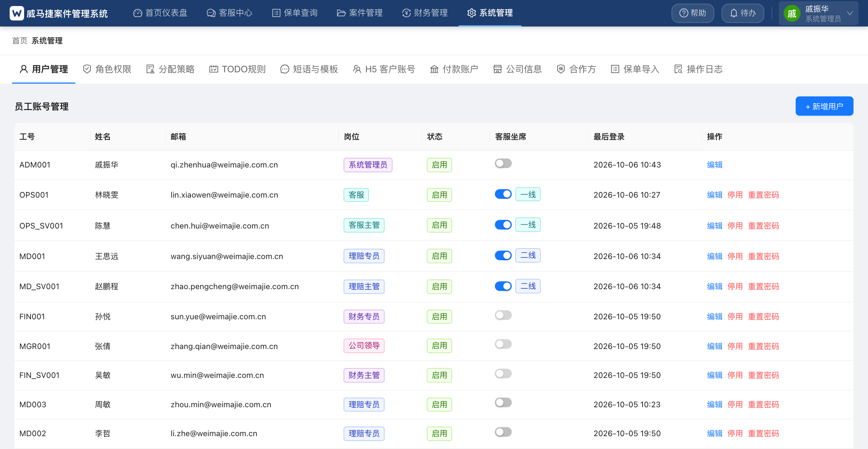Open the 帮助 button
This screenshot has width=868, height=449.
(x=692, y=13)
